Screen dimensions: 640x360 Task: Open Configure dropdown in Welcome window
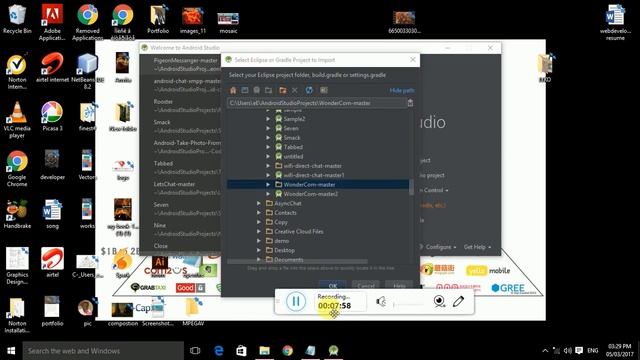coord(441,247)
